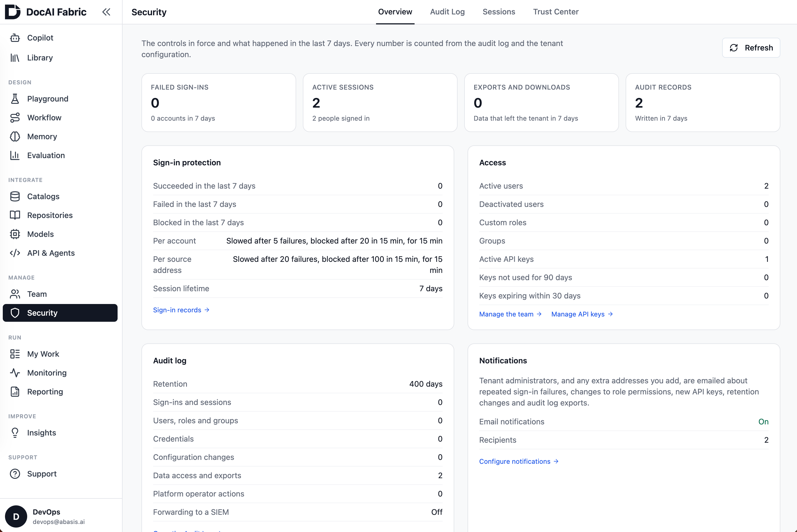Open the Sign-in records link
The image size is (797, 532).
(x=181, y=310)
